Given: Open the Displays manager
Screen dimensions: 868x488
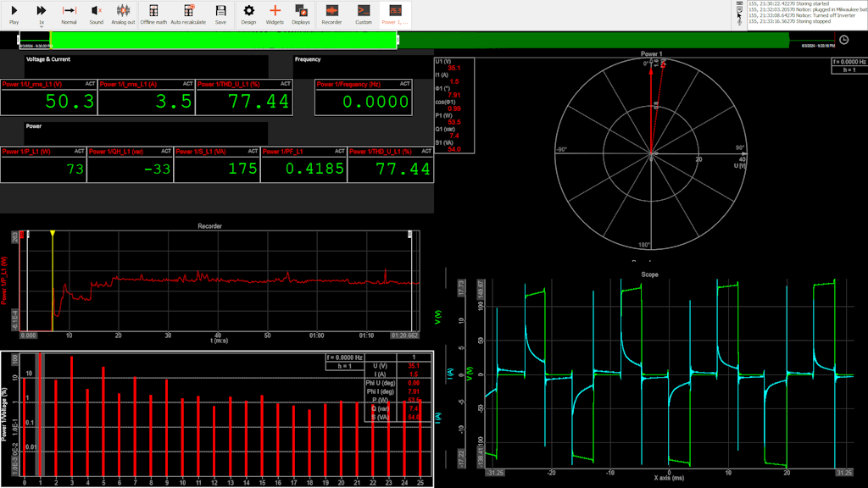Looking at the screenshot, I should (x=301, y=14).
